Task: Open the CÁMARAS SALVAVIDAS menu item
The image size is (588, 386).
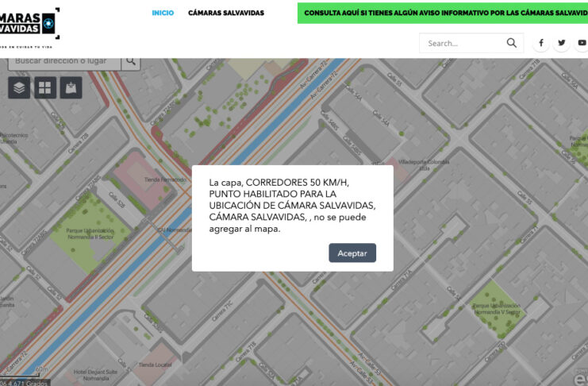Action: (x=226, y=13)
